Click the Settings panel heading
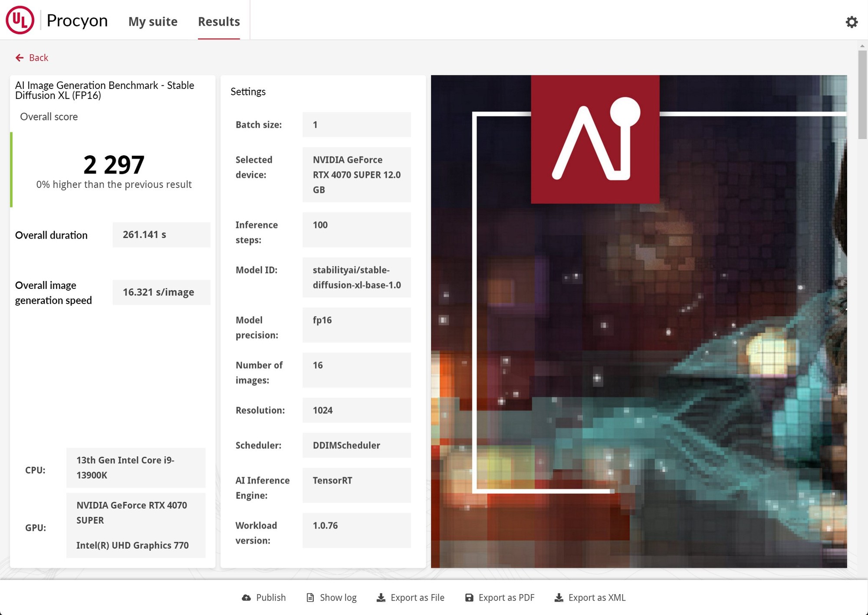868x615 pixels. [x=248, y=92]
